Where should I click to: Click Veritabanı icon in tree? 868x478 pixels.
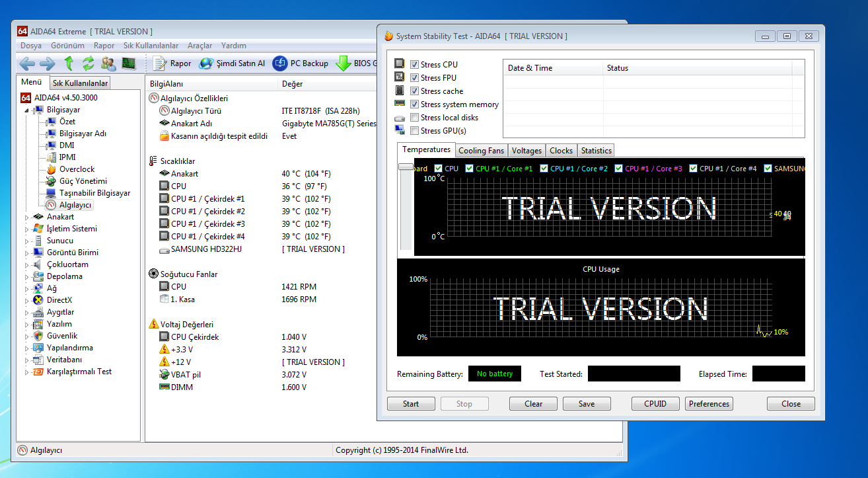pos(38,360)
